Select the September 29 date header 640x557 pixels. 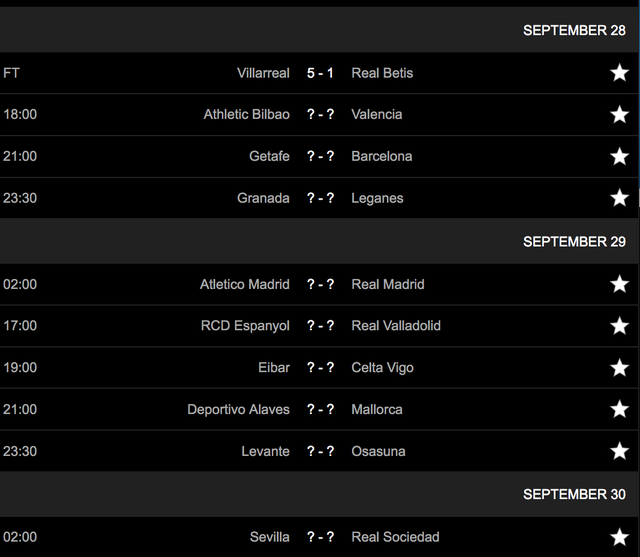[574, 241]
